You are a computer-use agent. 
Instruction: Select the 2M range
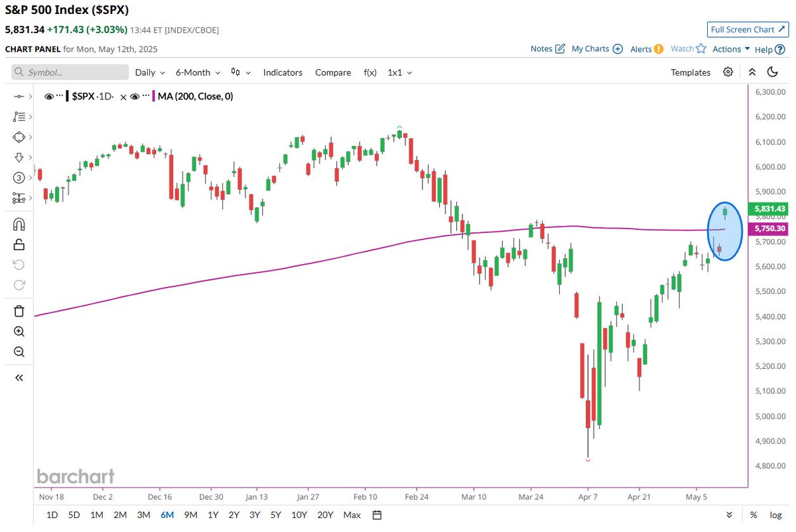point(120,515)
